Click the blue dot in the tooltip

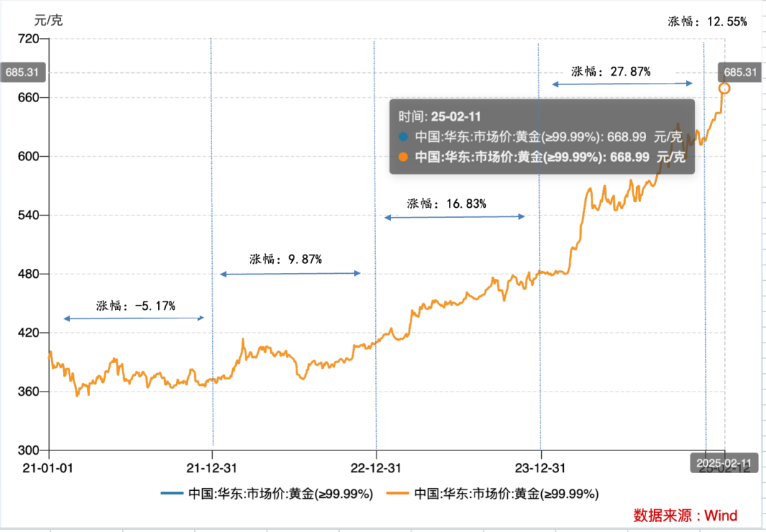point(403,137)
